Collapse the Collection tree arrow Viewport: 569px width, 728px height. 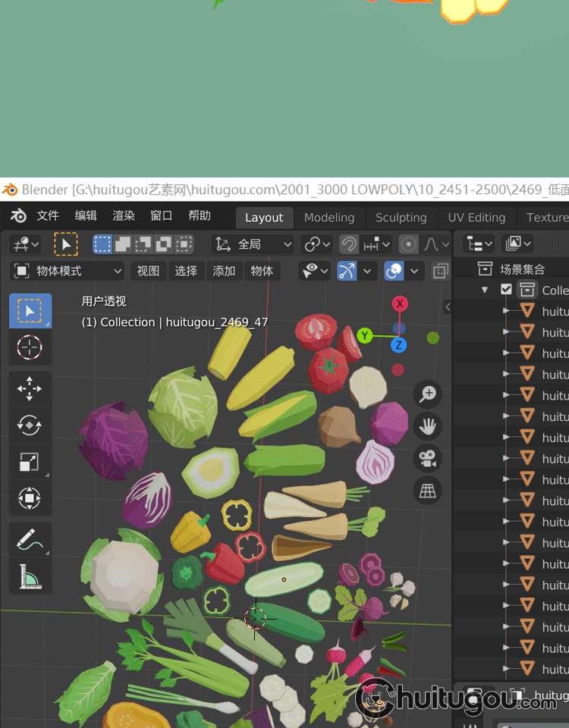click(x=485, y=290)
